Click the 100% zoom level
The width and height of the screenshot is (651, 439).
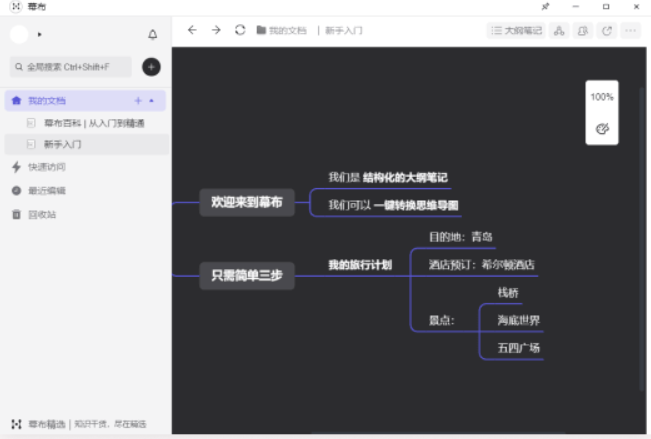point(602,97)
